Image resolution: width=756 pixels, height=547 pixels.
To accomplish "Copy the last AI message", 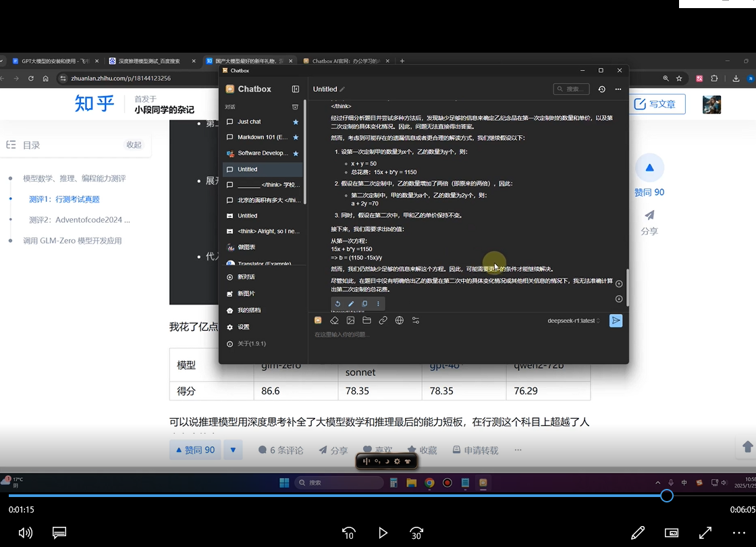I will tap(364, 304).
